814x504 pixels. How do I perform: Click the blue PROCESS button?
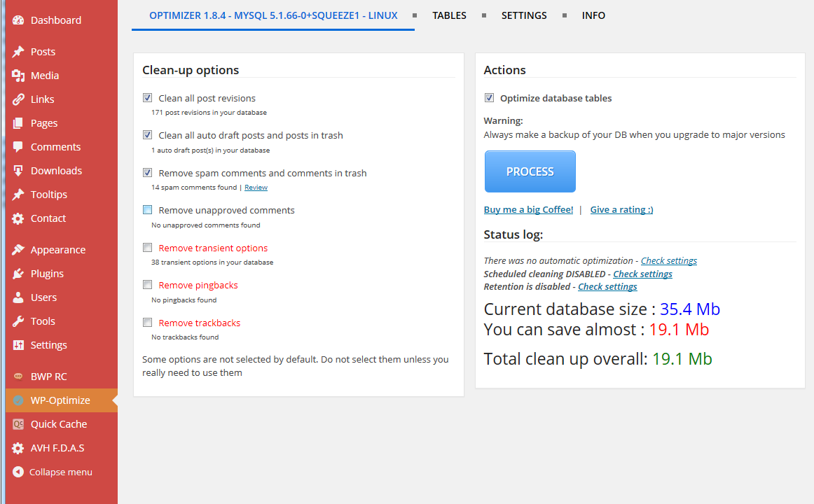tap(530, 171)
